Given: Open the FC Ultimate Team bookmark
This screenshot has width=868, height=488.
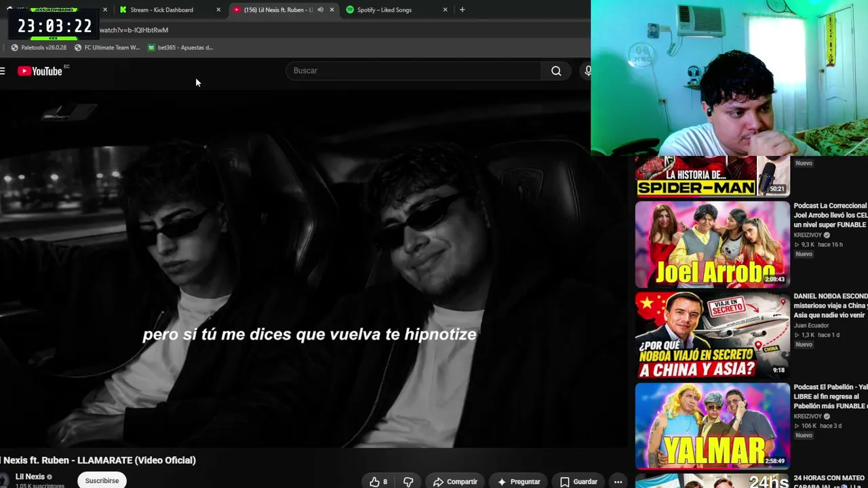Looking at the screenshot, I should pyautogui.click(x=107, y=47).
